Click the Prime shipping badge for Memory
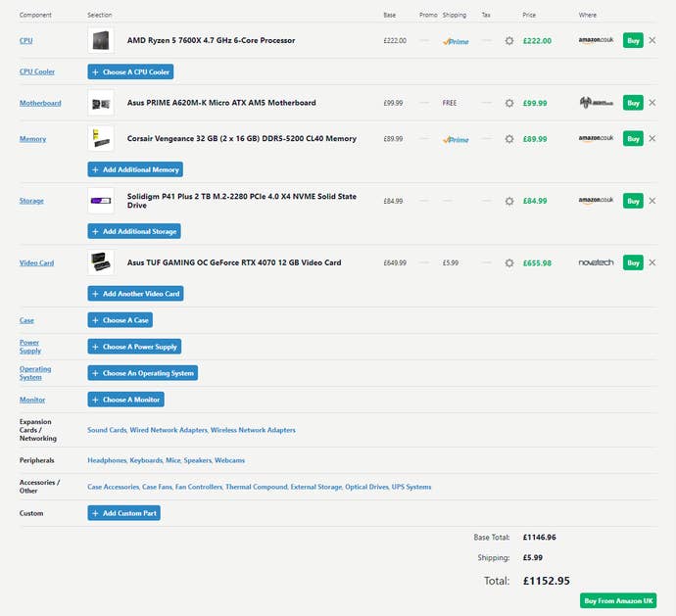Screen dimensions: 676x616 456,140
